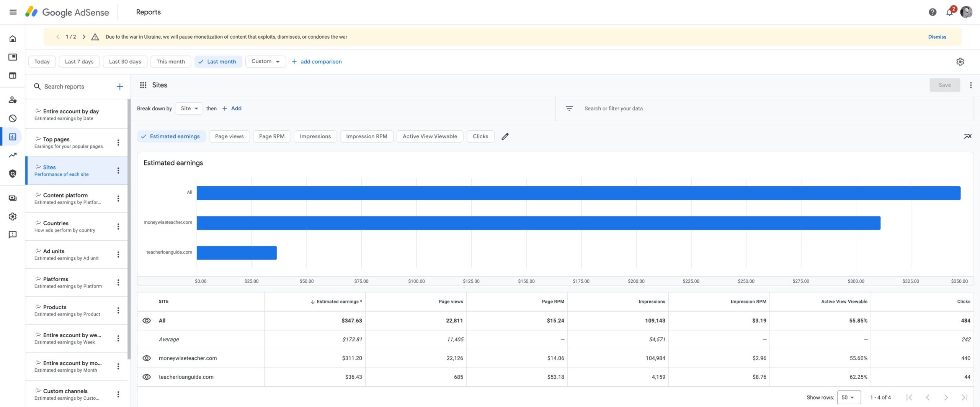Open the Custom date range dropdown

[266, 61]
